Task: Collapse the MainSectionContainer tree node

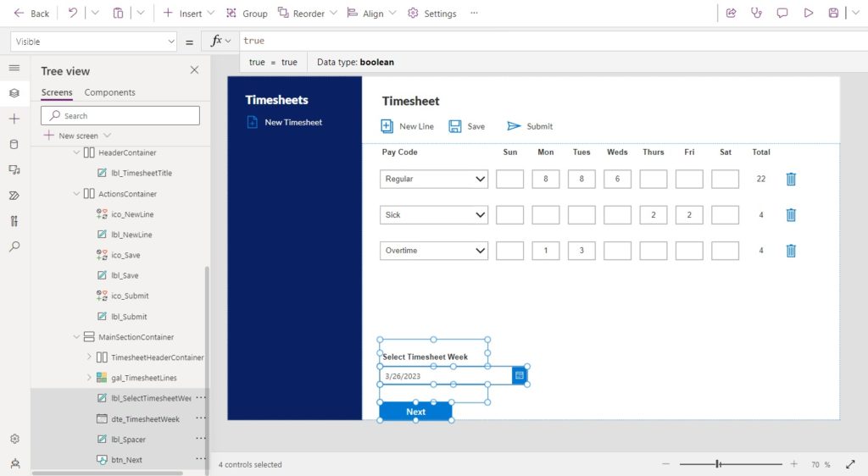Action: (76, 337)
